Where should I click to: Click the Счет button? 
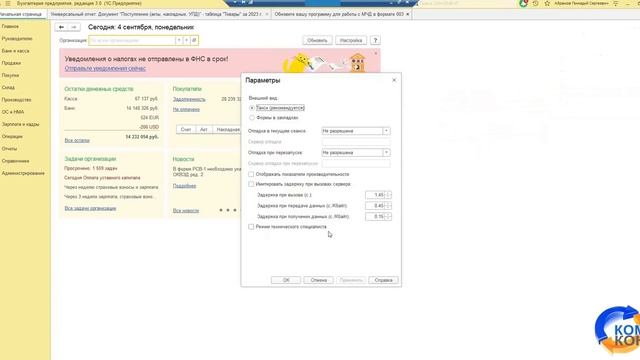(186, 129)
